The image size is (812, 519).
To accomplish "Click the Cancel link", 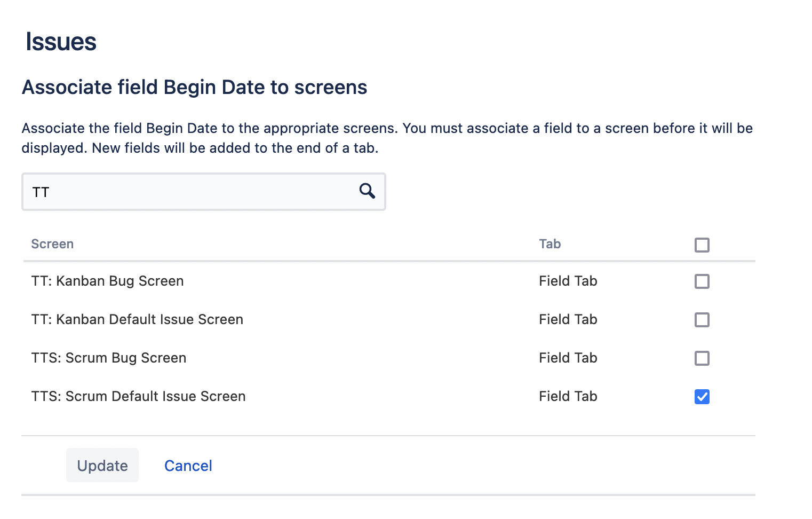I will point(188,466).
